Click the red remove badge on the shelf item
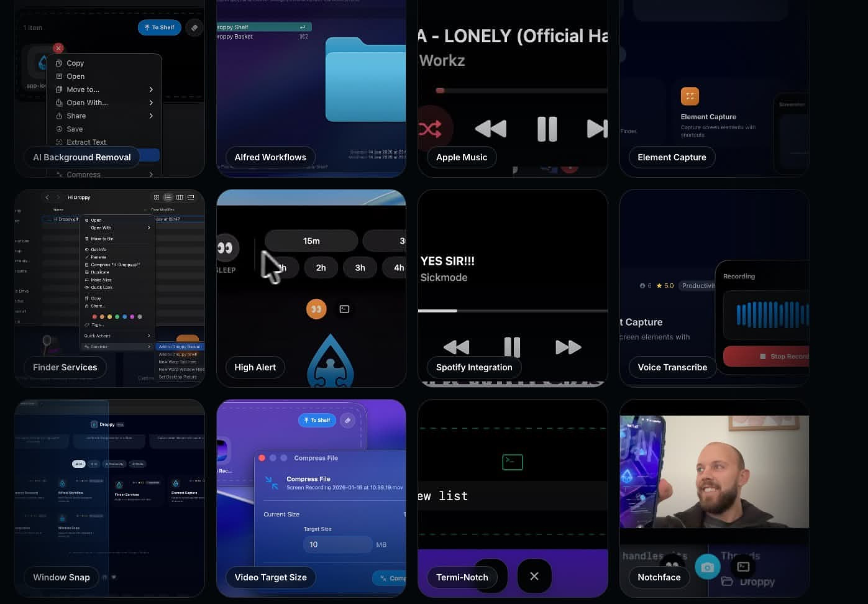The width and height of the screenshot is (868, 604). (x=58, y=48)
